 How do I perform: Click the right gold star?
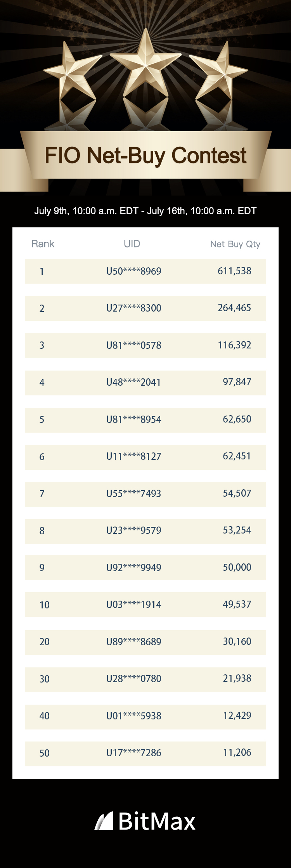[219, 71]
